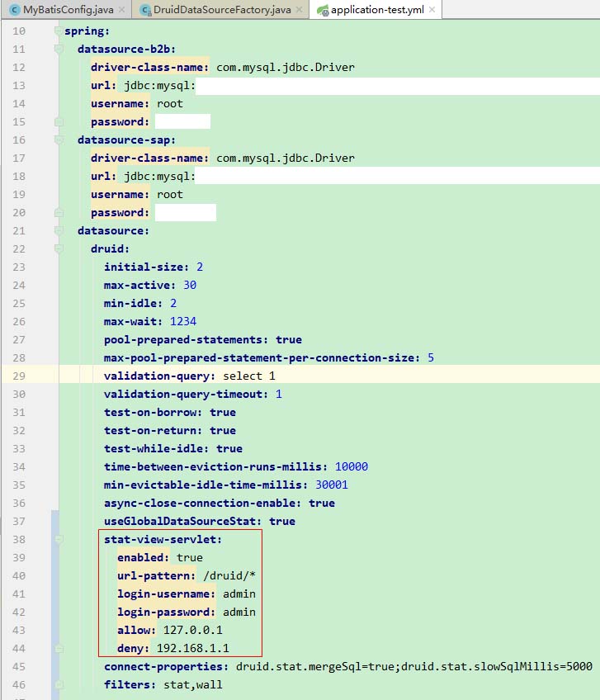600x700 pixels.
Task: Click the 'login-username:' key
Action: (x=167, y=594)
